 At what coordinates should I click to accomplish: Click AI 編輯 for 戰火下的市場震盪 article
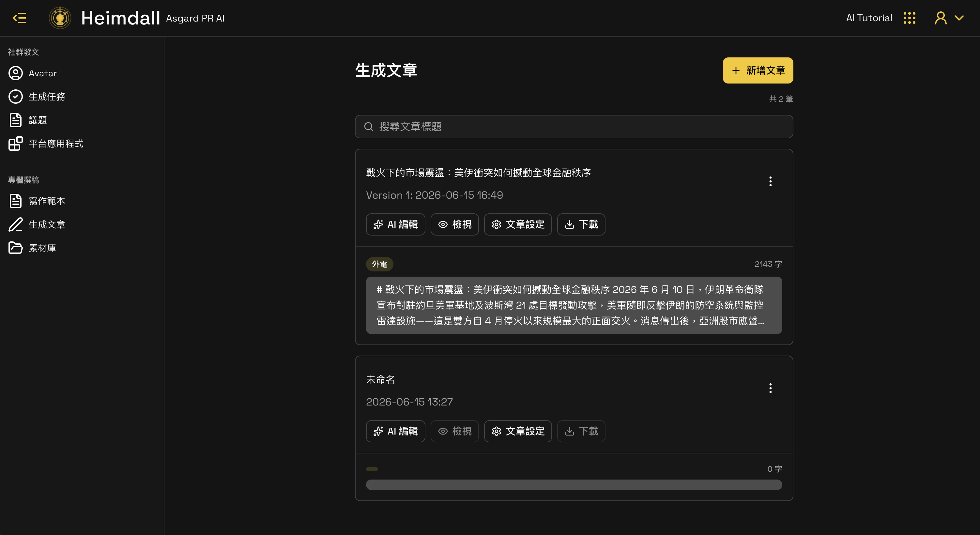(x=395, y=224)
